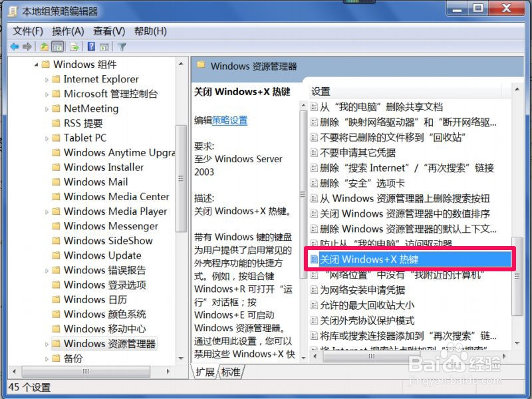Viewport: 532px width, 399px height.
Task: Click the Forward arrow toolbar icon
Action: click(27, 47)
